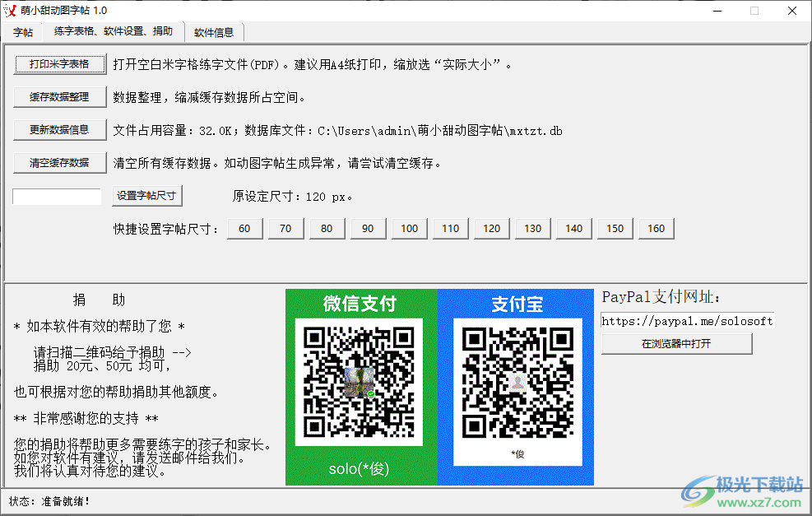Set quick size to 140
This screenshot has width=812, height=516.
point(573,229)
